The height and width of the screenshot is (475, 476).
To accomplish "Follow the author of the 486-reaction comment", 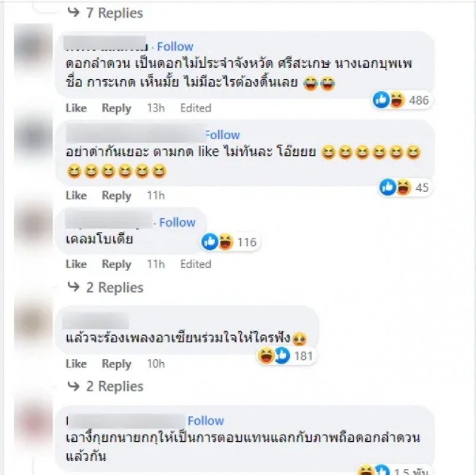I will coord(175,47).
